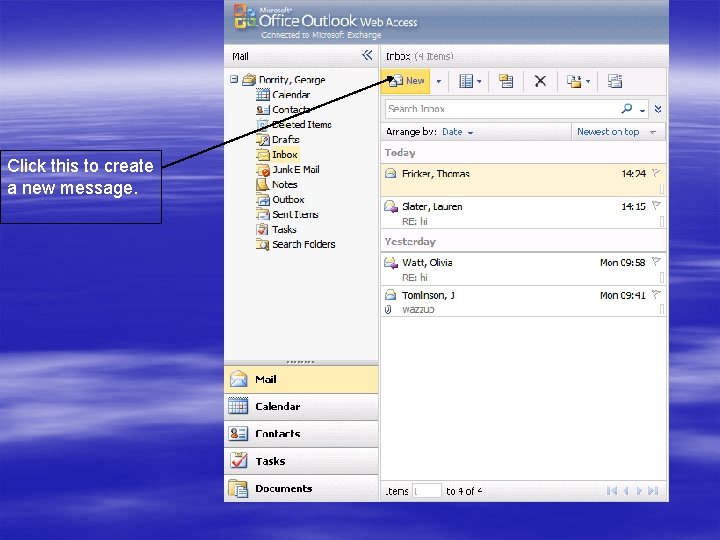720x540 pixels.
Task: Click the pane resize dots above Mail
Action: 301,362
